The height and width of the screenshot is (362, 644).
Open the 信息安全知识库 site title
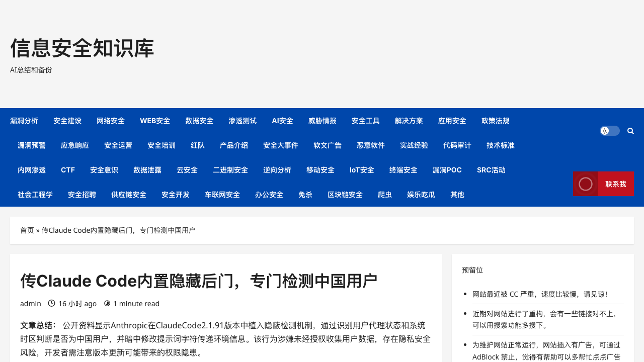point(82,48)
